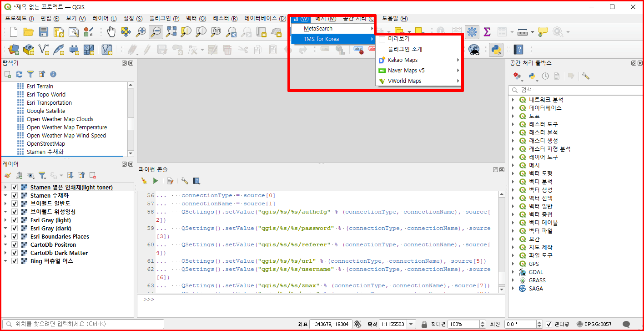Open Naver Maps v5 submenu
The width and height of the screenshot is (644, 331).
[x=418, y=71]
